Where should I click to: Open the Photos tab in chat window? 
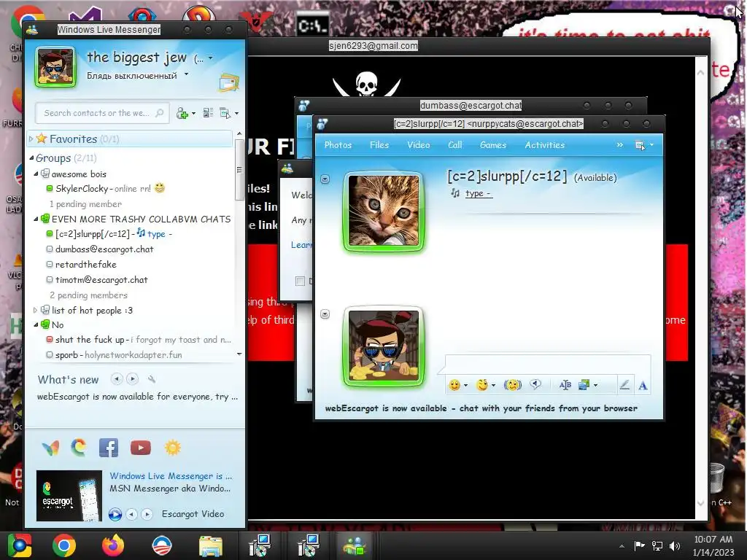(x=338, y=145)
